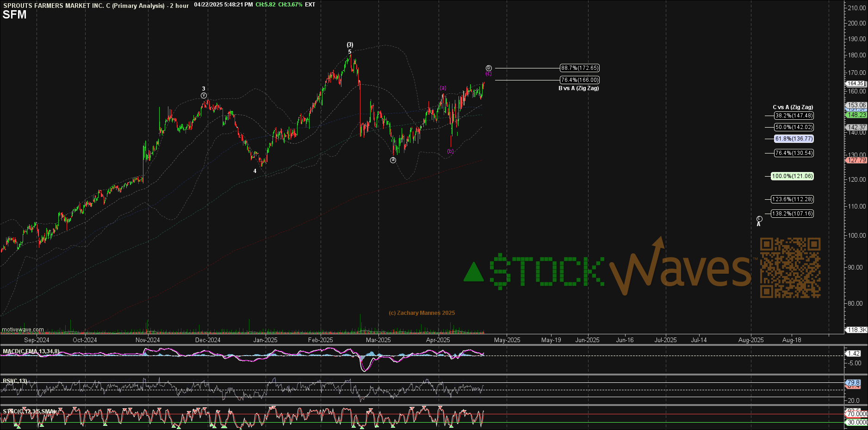This screenshot has height=430, width=868.
Task: Click the 142.37 price axis tag
Action: coord(856,127)
